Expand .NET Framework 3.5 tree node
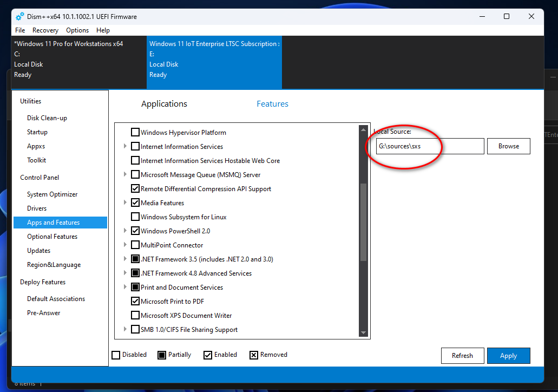558x392 pixels. (x=125, y=258)
